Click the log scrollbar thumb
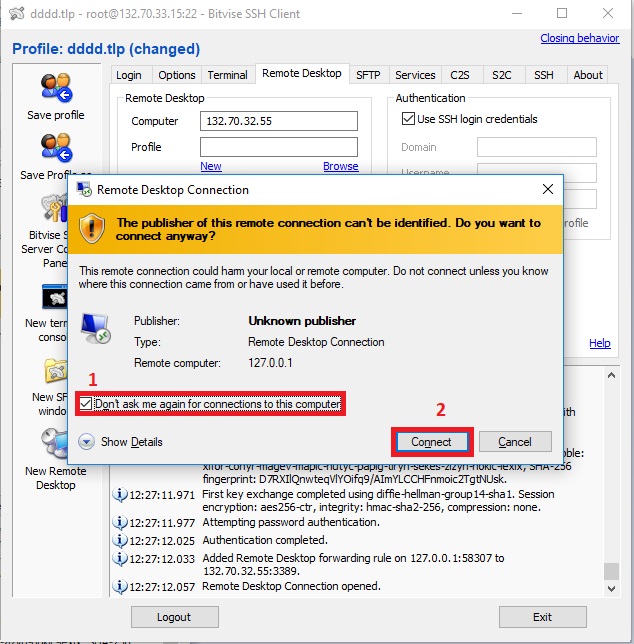Image resolution: width=634 pixels, height=644 pixels. pos(611,571)
